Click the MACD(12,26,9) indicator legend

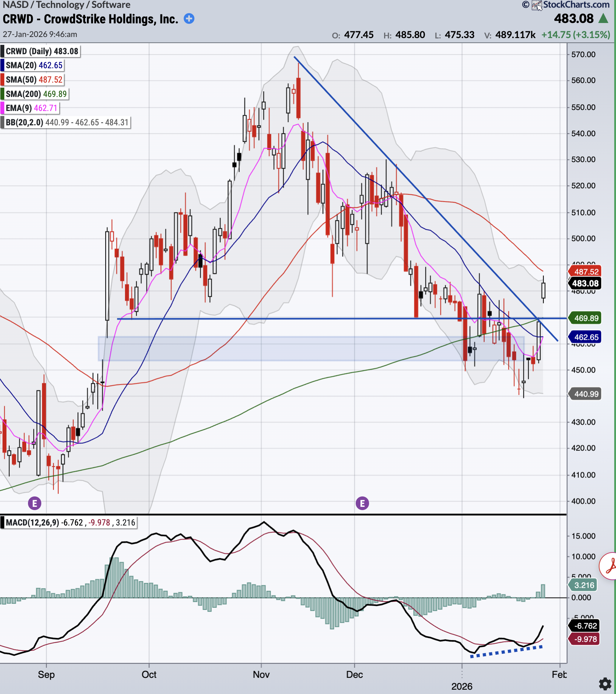pos(70,522)
